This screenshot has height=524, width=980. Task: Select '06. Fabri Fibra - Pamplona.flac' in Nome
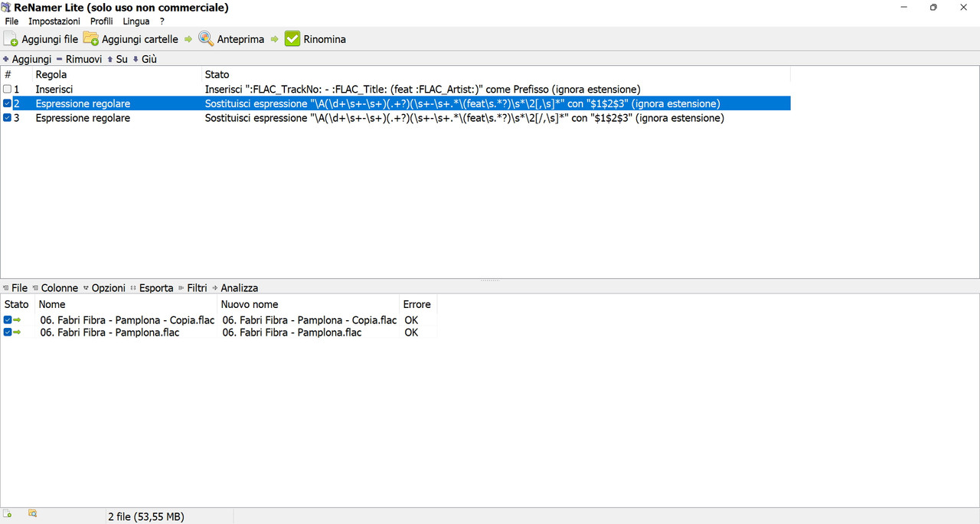tap(109, 332)
